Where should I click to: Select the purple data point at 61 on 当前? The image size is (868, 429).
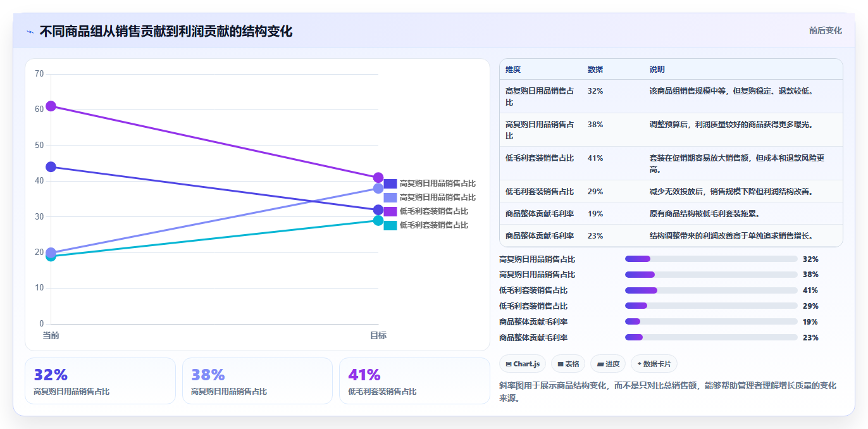[x=51, y=106]
